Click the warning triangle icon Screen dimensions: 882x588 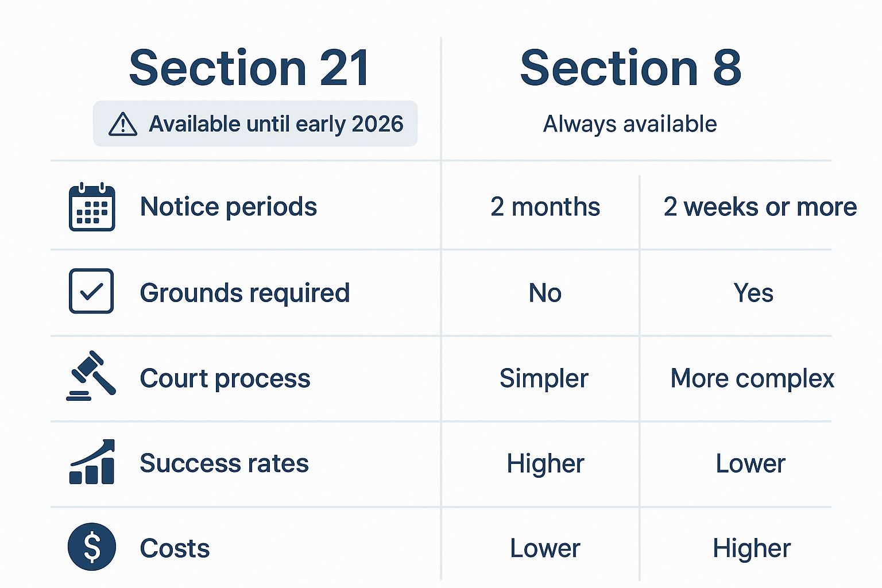123,124
